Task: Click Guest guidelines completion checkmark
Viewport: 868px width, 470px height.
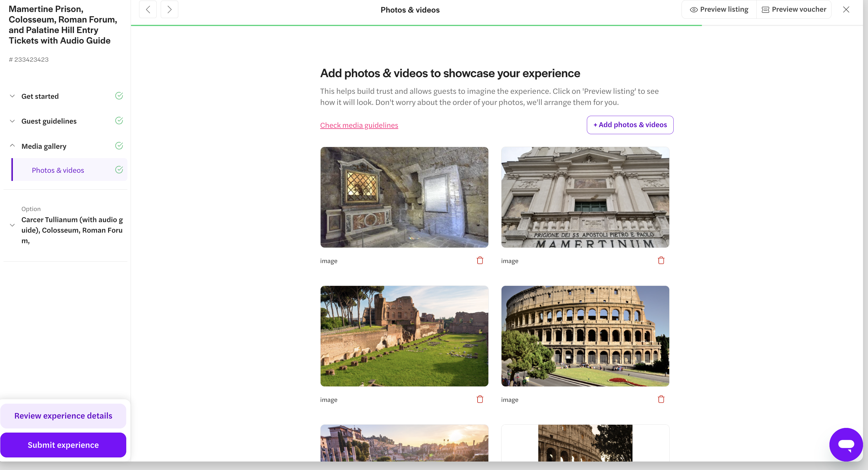Action: [x=119, y=121]
